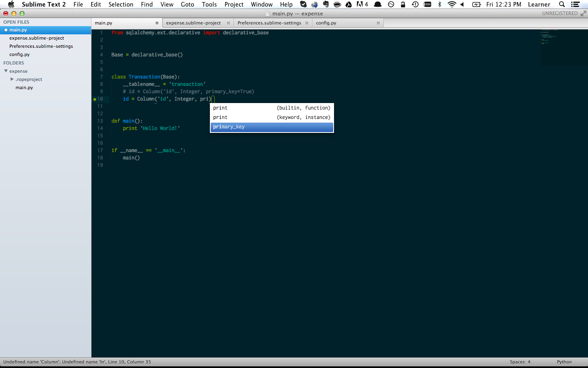Click the commented # id = Column line
The height and width of the screenshot is (368, 588).
[x=189, y=92]
